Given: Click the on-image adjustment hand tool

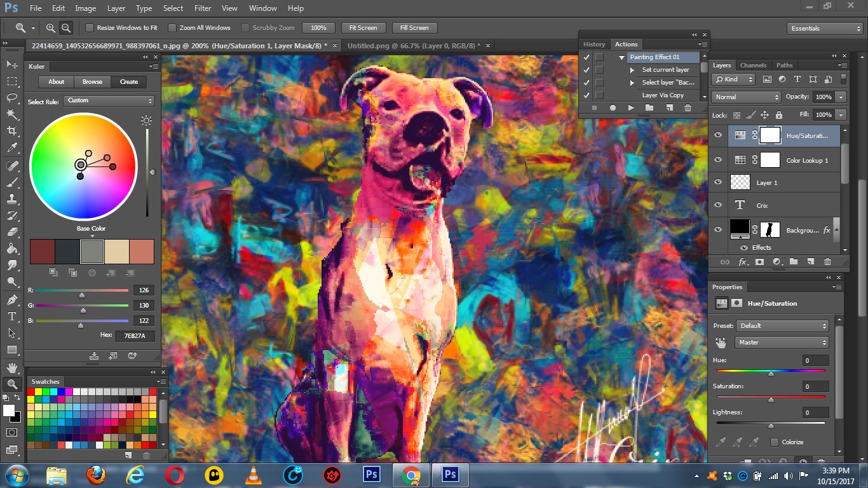Looking at the screenshot, I should (x=721, y=342).
